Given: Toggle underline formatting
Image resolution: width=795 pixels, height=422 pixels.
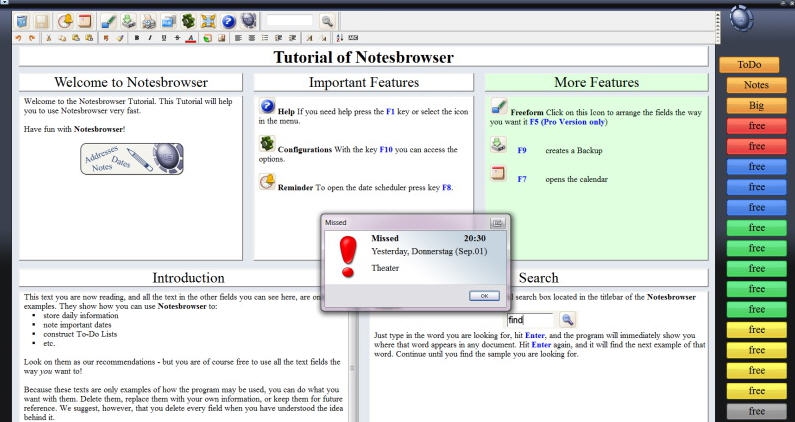Looking at the screenshot, I should [x=164, y=38].
